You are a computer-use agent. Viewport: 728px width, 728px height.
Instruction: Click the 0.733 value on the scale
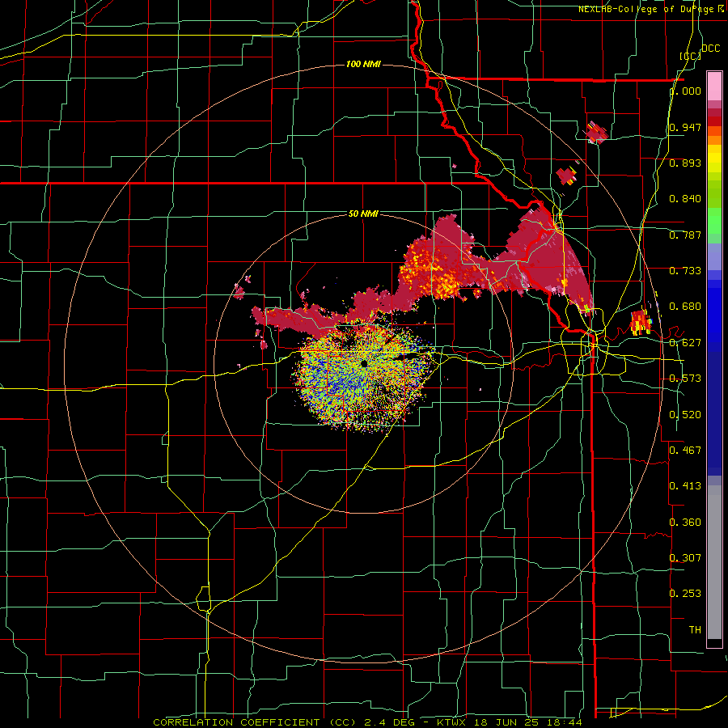click(x=685, y=271)
